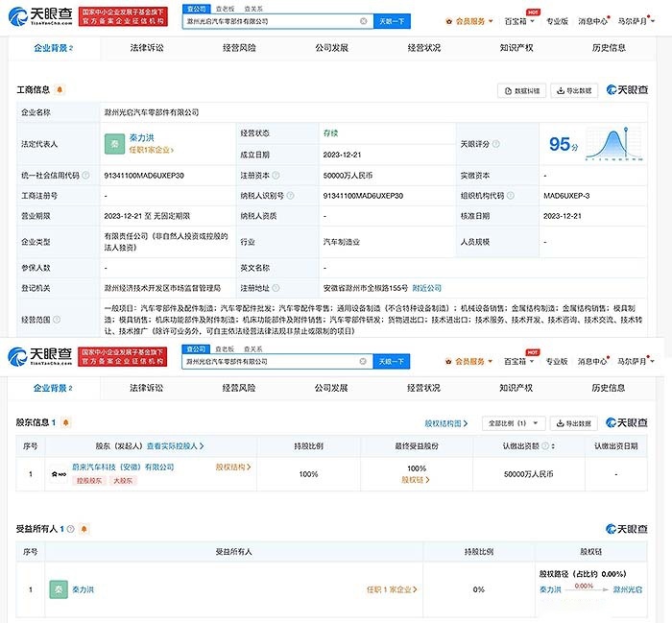672x623 pixels.
Task: Switch to 经营状况 tab on 股东信息 page
Action: point(423,388)
